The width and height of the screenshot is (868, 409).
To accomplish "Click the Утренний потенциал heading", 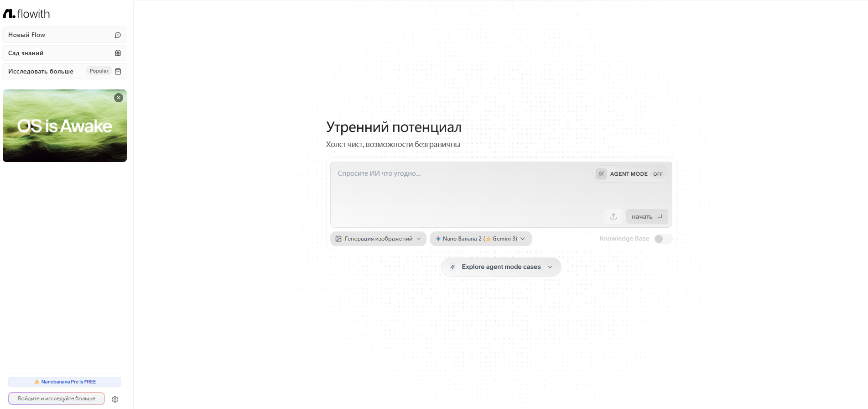I will (x=394, y=127).
